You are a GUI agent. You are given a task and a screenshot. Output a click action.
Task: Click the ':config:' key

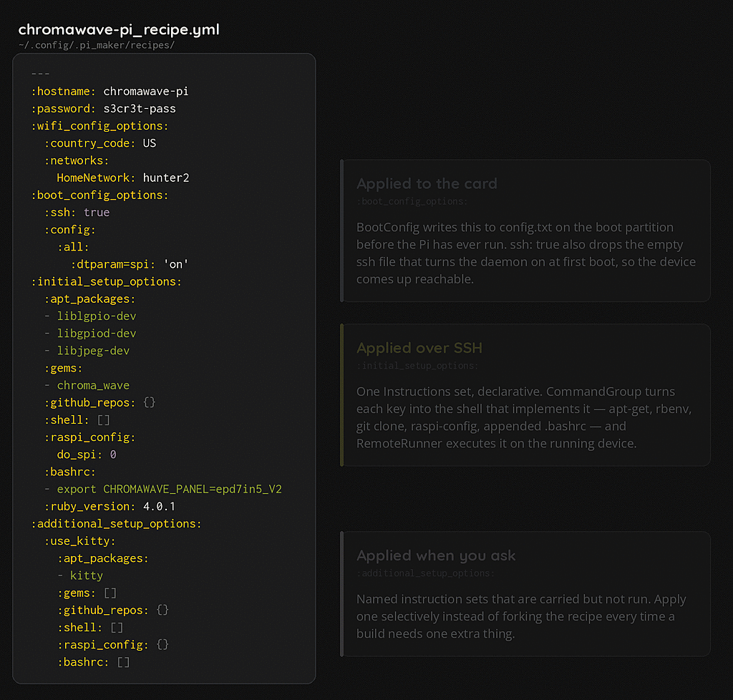(x=70, y=230)
